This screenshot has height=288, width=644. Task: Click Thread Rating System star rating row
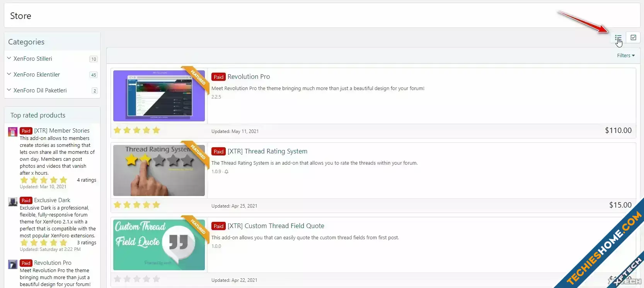(137, 205)
